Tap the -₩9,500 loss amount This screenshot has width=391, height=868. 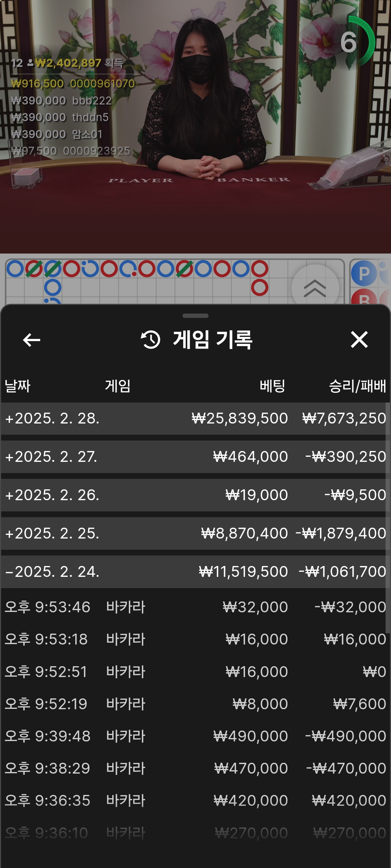click(x=355, y=495)
